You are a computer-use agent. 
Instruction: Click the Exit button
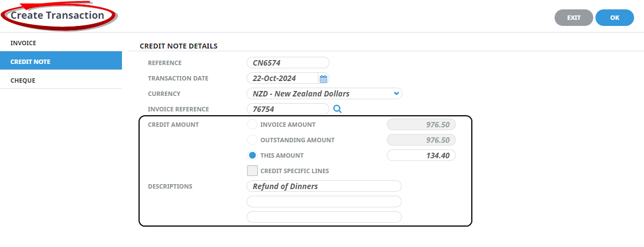(x=573, y=18)
